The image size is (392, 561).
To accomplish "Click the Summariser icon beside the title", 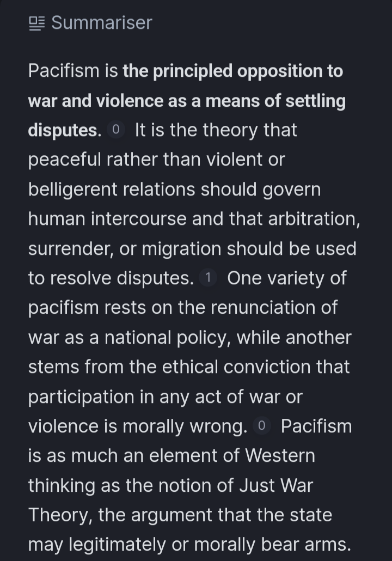I will 37,23.
